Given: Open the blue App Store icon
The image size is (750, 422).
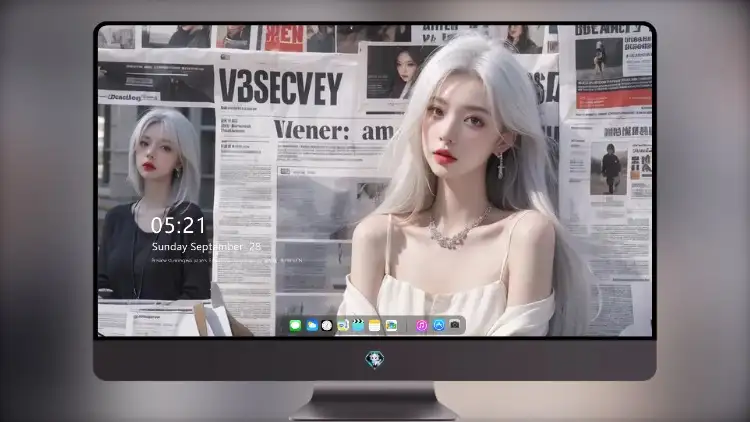Looking at the screenshot, I should 439,325.
